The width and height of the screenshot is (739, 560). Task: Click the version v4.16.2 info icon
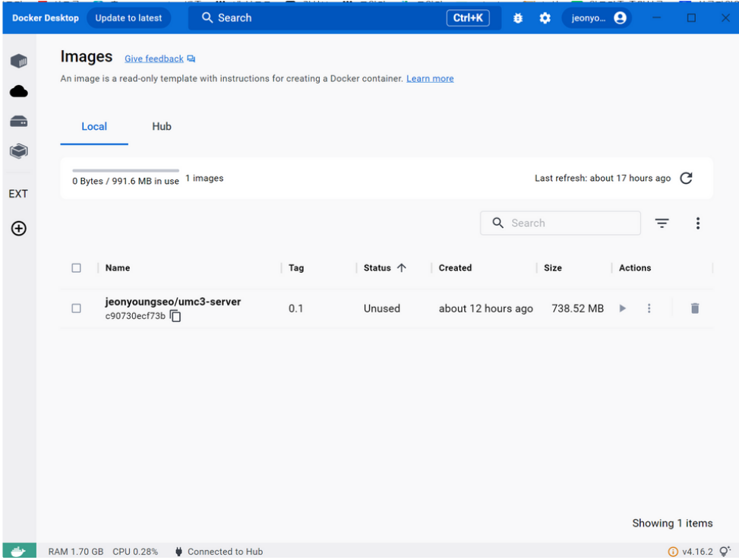[673, 552]
